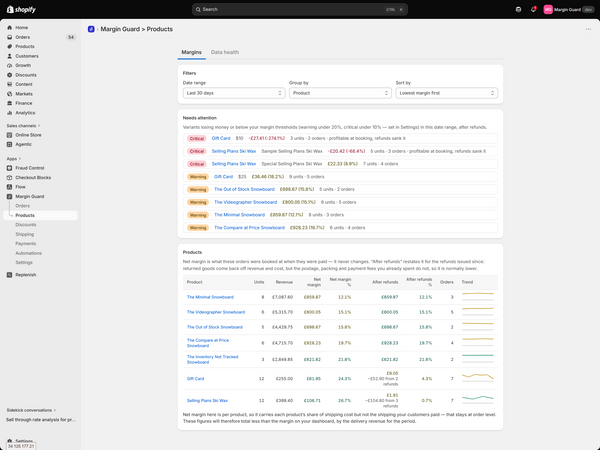
Task: Click the Flow app icon
Action: pos(10,187)
